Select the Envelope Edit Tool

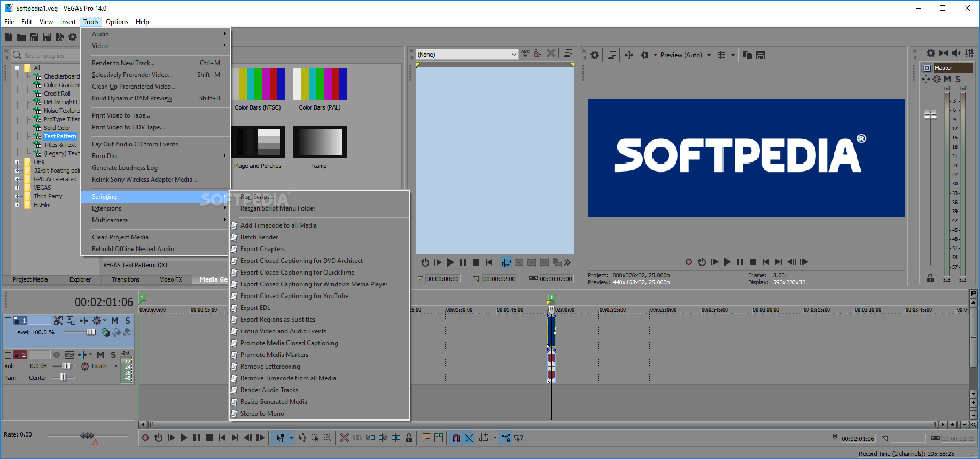coord(302,438)
